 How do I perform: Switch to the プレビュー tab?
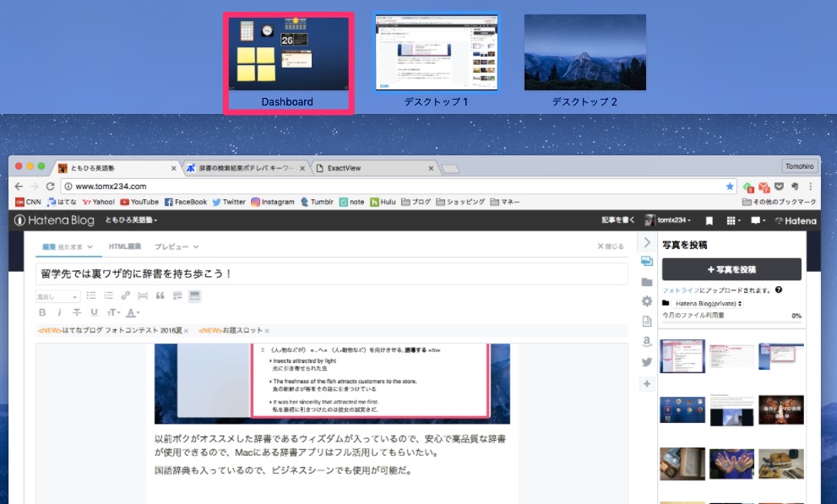[177, 247]
